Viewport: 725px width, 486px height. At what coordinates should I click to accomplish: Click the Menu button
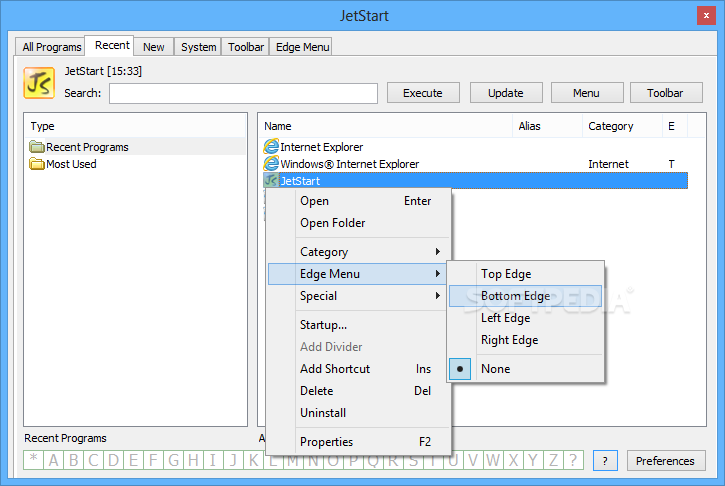coord(587,93)
